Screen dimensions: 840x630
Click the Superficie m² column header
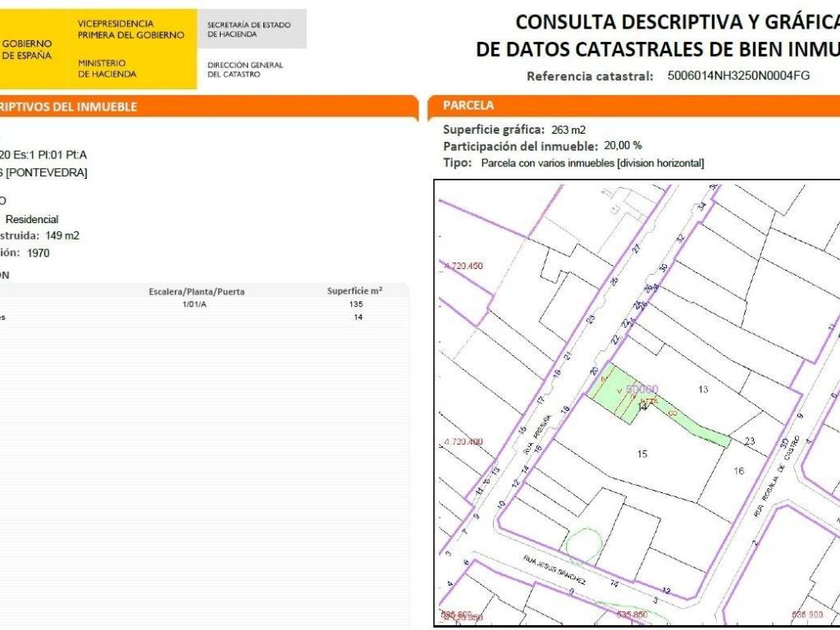point(354,291)
